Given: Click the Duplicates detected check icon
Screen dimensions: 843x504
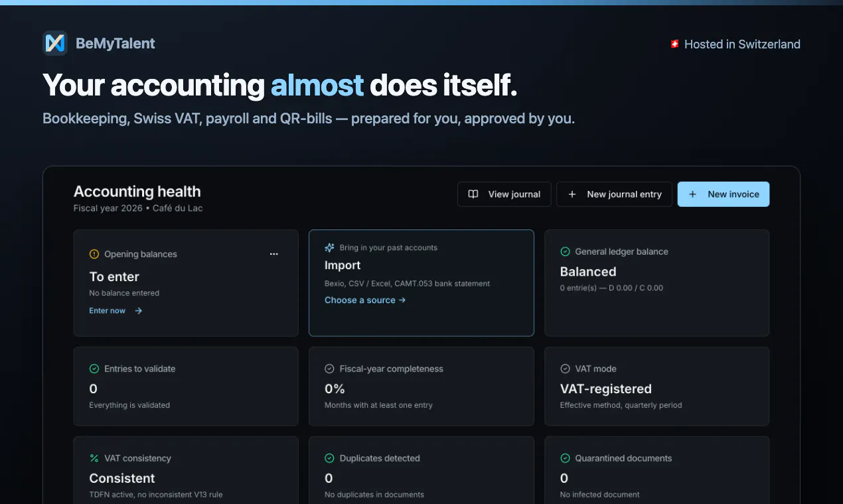Looking at the screenshot, I should [329, 458].
